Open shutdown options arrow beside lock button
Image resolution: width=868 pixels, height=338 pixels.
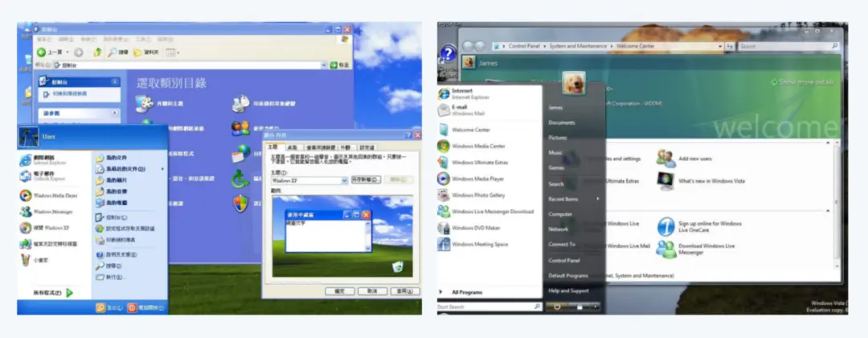coord(596,306)
